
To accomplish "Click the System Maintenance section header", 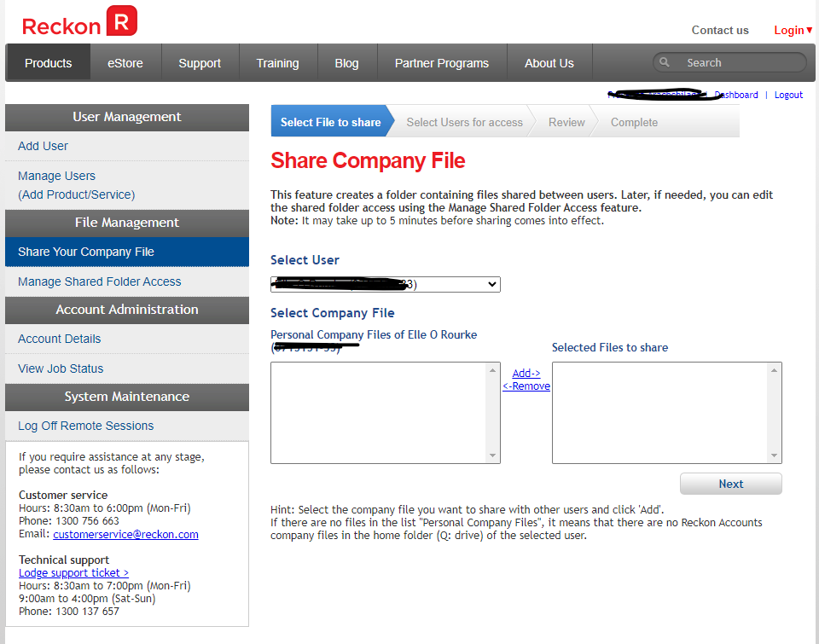I will pos(127,397).
